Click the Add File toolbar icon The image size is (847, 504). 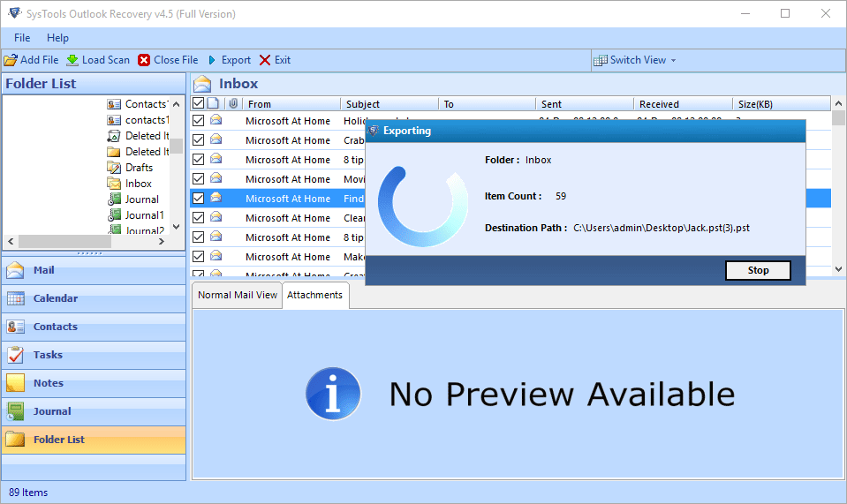tap(11, 60)
